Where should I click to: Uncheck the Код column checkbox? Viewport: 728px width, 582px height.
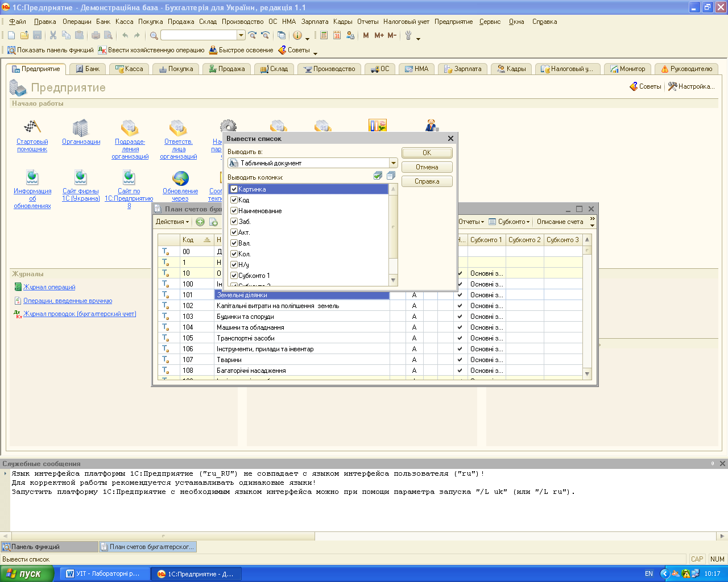234,200
